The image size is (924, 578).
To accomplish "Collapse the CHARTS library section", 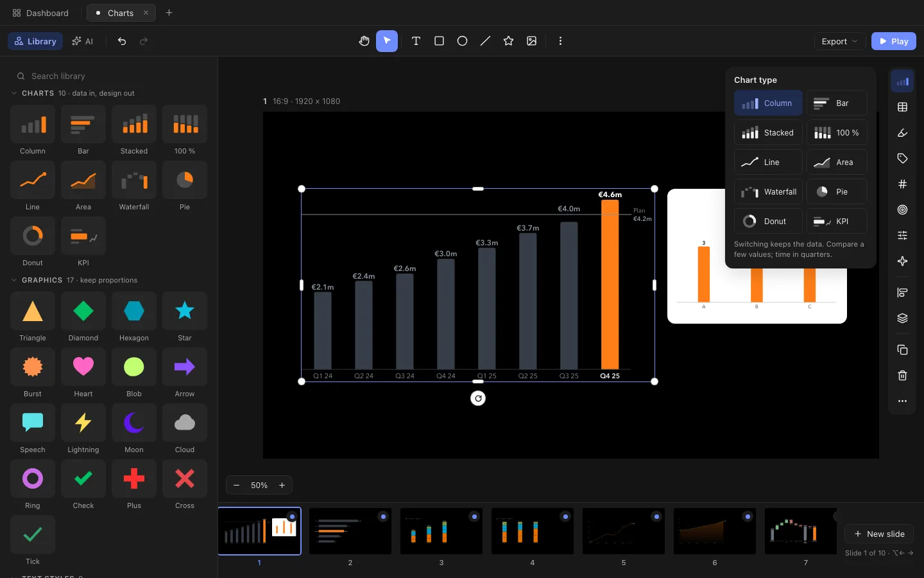I will click(x=14, y=93).
